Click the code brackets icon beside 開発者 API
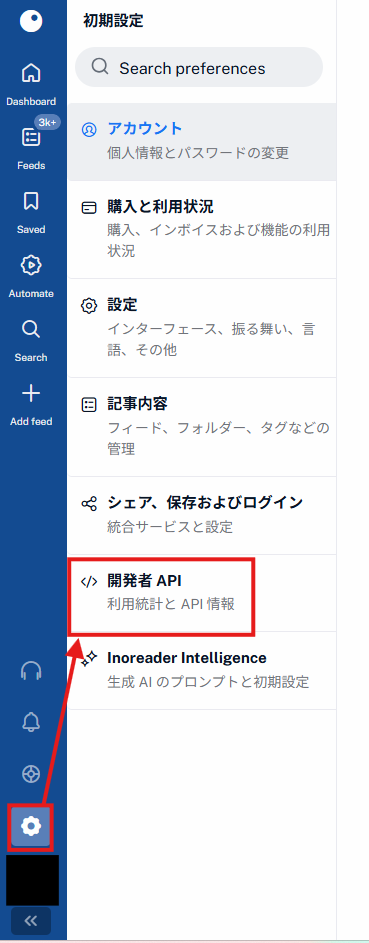Image resolution: width=369 pixels, height=943 pixels. tap(89, 582)
